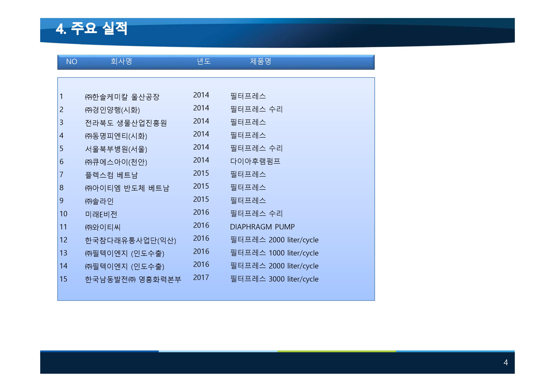Click the '회사명' column header
The image size is (555, 392).
pos(121,61)
